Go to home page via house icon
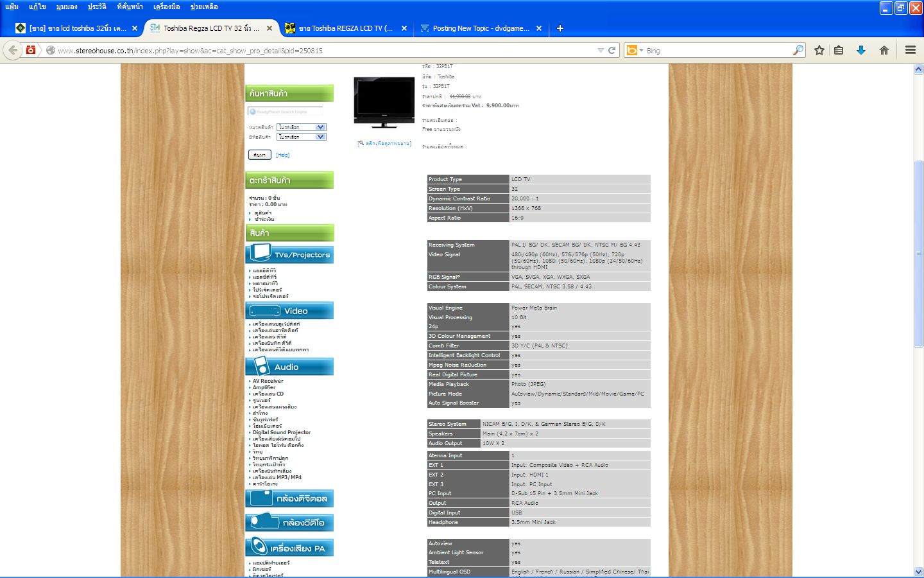This screenshot has height=578, width=924. [884, 50]
